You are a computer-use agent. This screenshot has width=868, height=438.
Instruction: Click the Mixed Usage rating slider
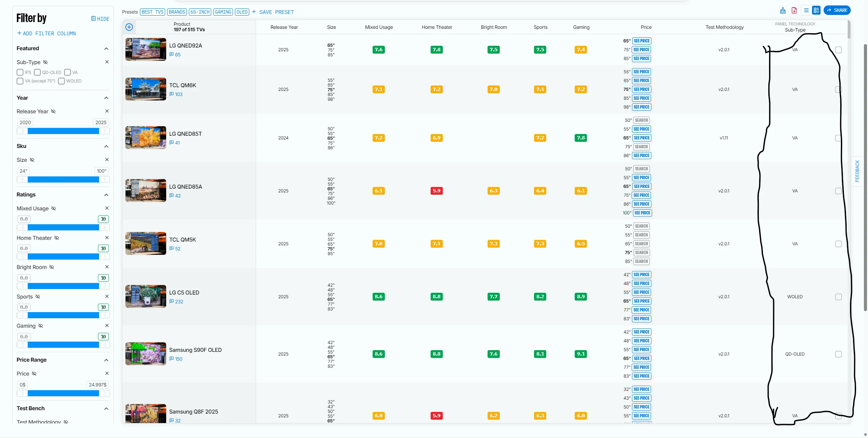[63, 228]
